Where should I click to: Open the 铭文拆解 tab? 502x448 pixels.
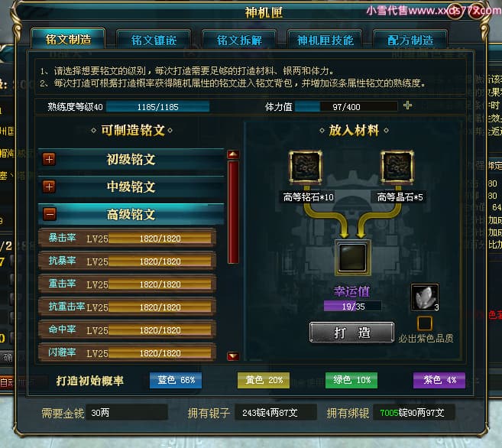pos(239,40)
